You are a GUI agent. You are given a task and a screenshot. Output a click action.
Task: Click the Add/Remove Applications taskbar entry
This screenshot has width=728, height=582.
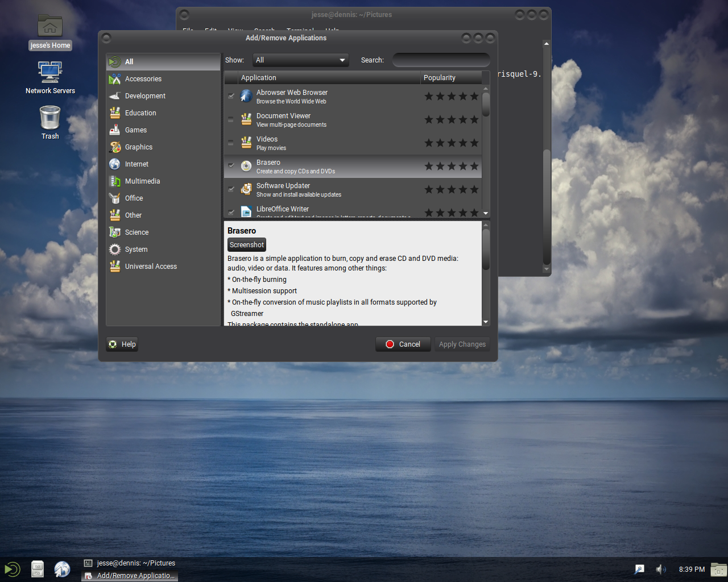click(x=130, y=576)
